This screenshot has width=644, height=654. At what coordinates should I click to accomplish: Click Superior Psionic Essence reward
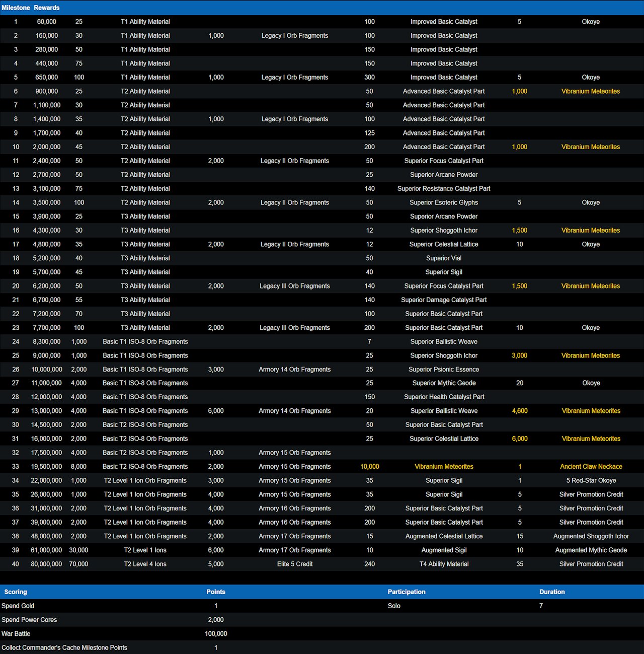pos(444,369)
